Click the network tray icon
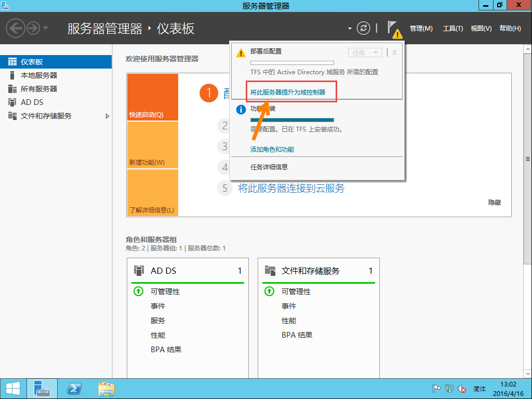This screenshot has width=532, height=399. click(449, 389)
